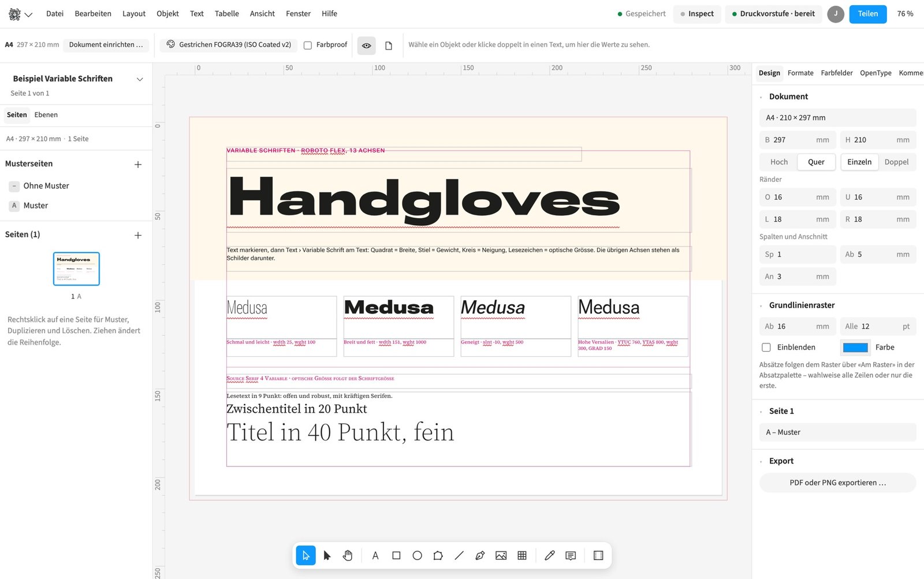Choose Quer orientation
The height and width of the screenshot is (579, 924).
tap(816, 162)
